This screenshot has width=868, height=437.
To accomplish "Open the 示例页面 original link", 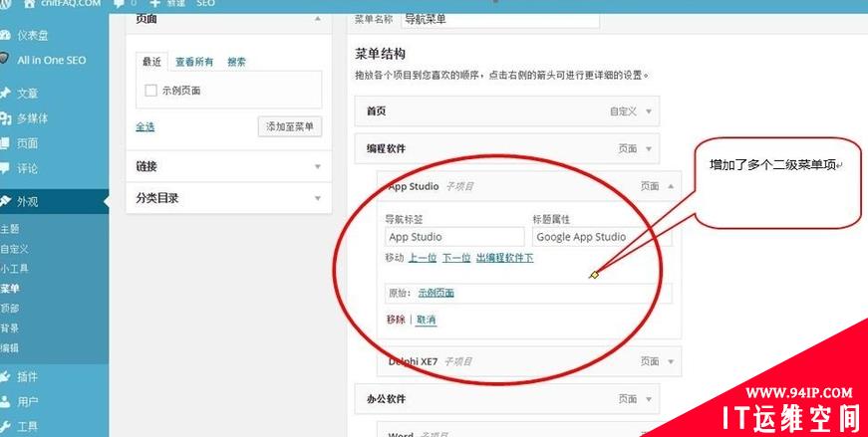I will (436, 294).
